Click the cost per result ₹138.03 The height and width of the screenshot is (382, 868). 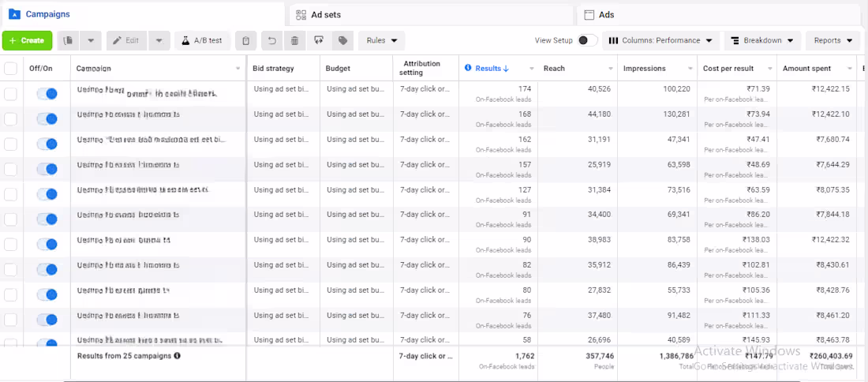click(756, 240)
